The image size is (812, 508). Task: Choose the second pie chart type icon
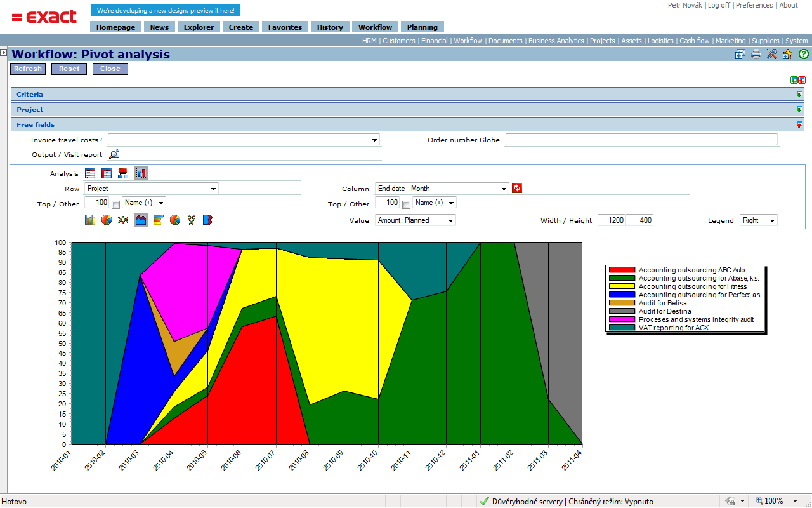pyautogui.click(x=175, y=220)
